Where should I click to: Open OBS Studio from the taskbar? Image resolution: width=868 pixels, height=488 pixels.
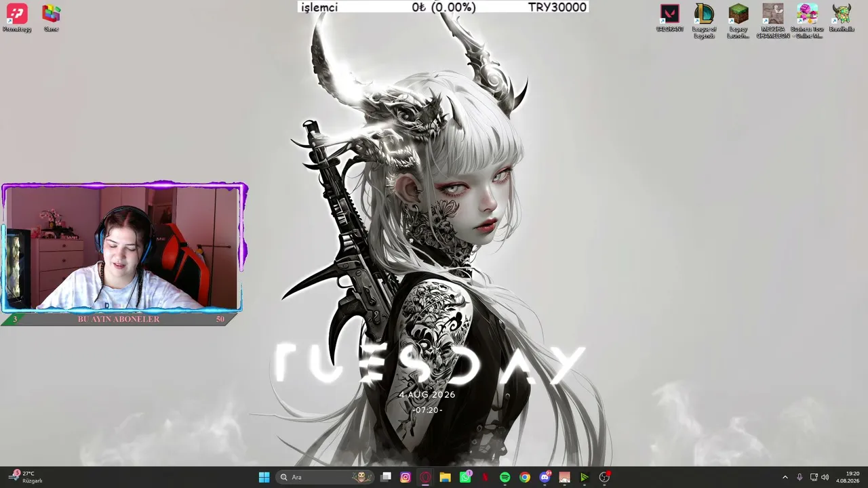604,477
